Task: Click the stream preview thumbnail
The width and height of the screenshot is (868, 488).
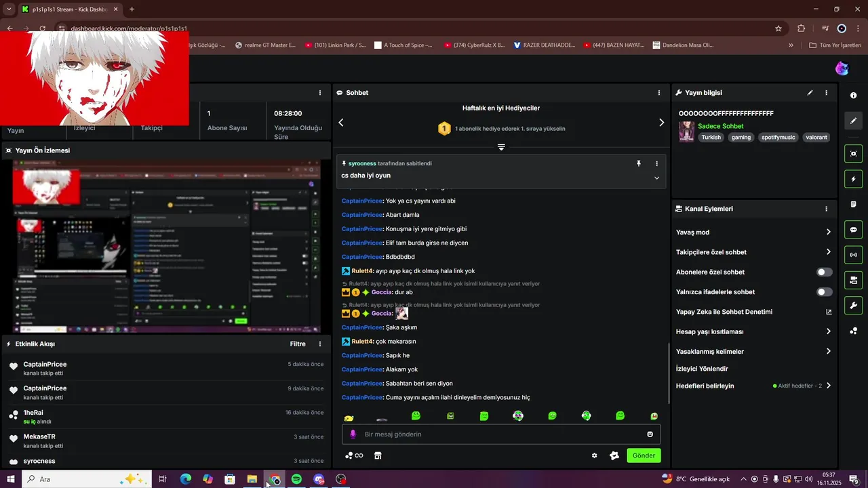Action: (166, 247)
